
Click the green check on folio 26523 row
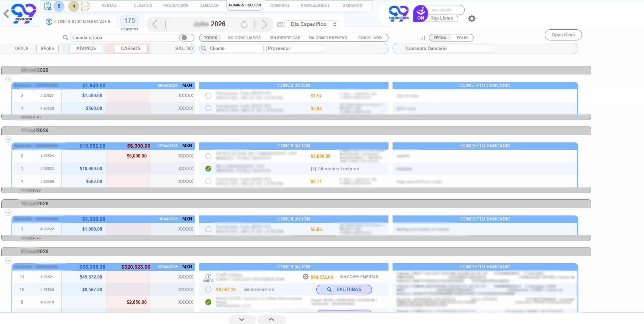(x=208, y=169)
